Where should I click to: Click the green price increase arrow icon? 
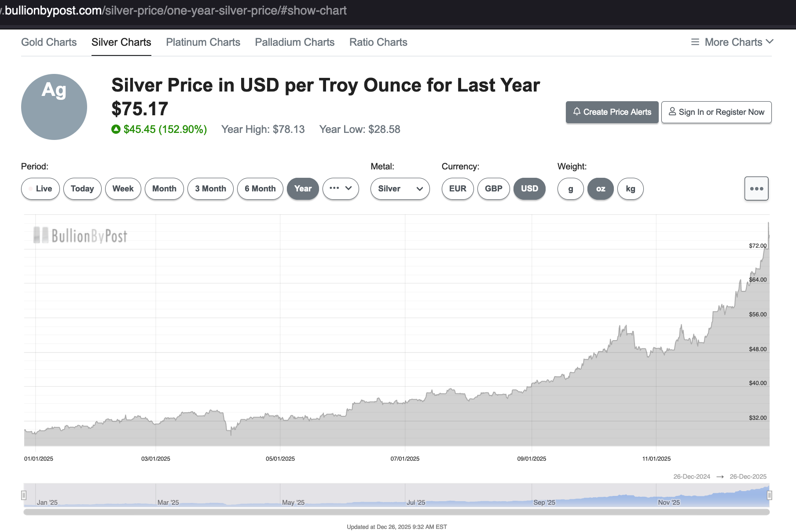point(116,129)
